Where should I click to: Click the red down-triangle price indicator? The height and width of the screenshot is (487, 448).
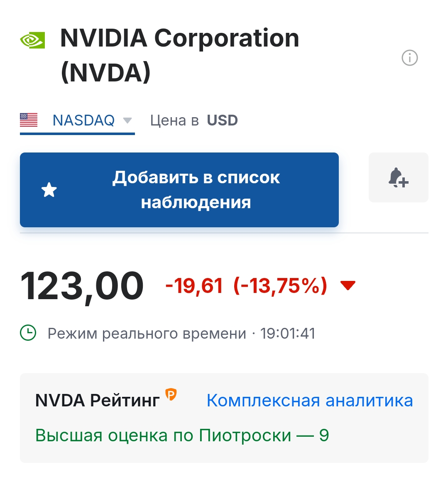[x=348, y=285]
